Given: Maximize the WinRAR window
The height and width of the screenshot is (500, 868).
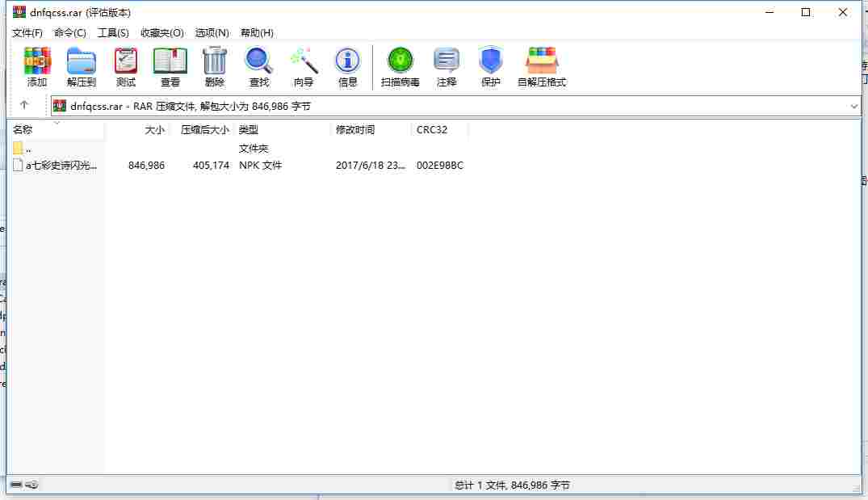Looking at the screenshot, I should 806,11.
